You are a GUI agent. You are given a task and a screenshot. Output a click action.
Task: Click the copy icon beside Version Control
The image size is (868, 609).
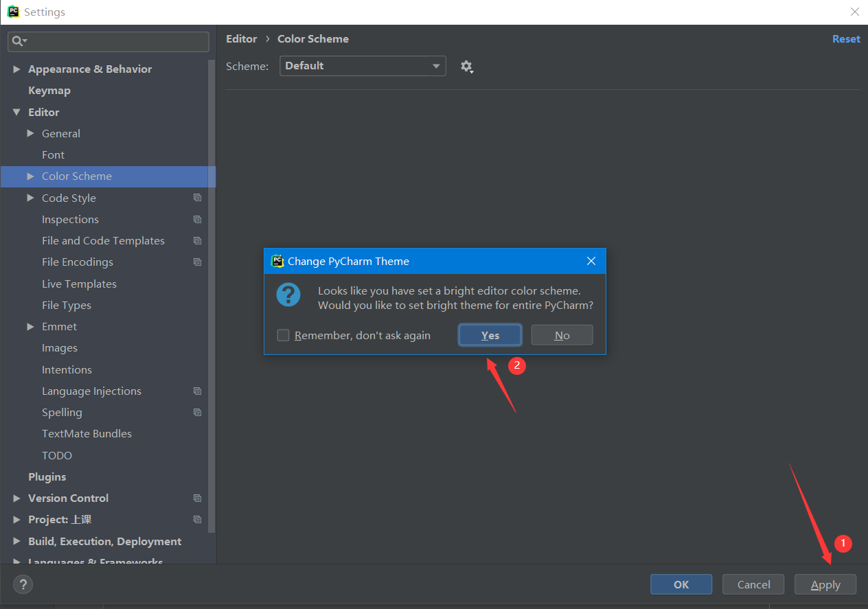coord(197,498)
